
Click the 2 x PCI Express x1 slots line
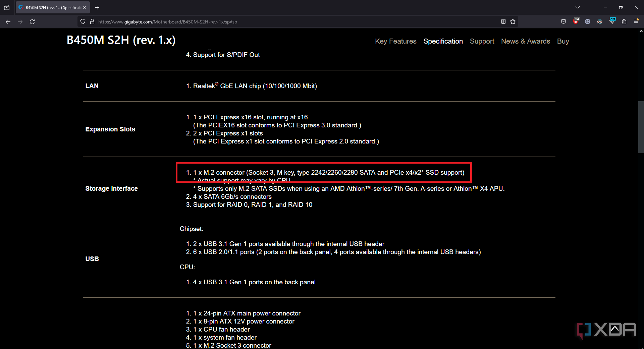228,133
